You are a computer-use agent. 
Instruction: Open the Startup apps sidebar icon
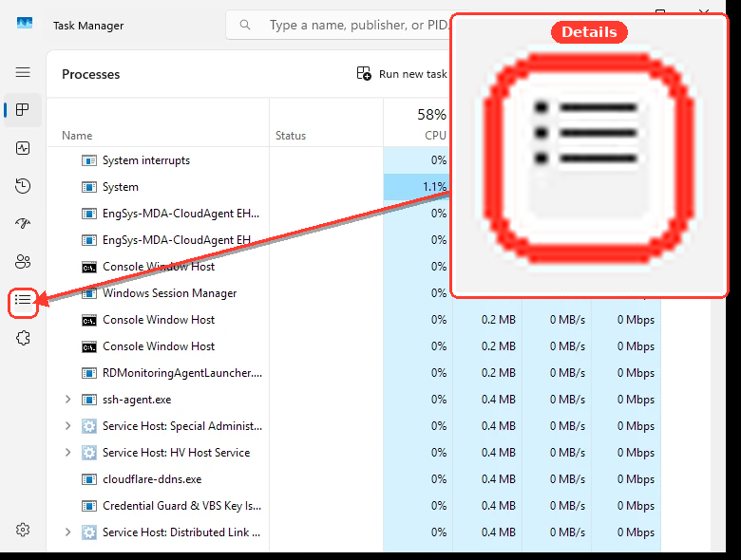23,223
